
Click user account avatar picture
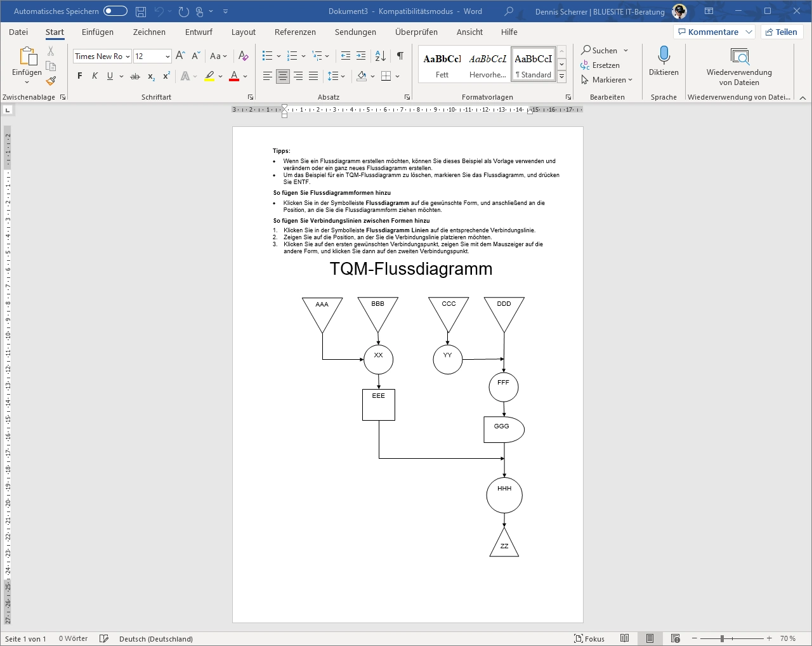click(679, 11)
